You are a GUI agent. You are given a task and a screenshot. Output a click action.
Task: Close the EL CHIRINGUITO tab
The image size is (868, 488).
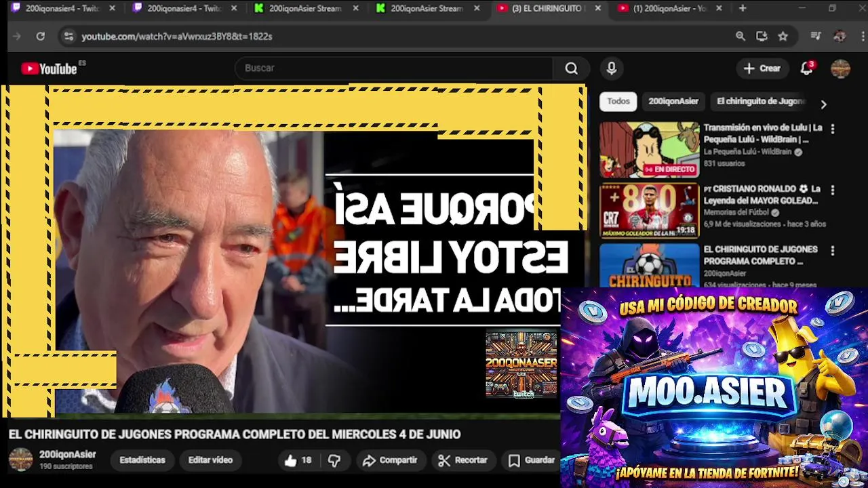tap(597, 8)
